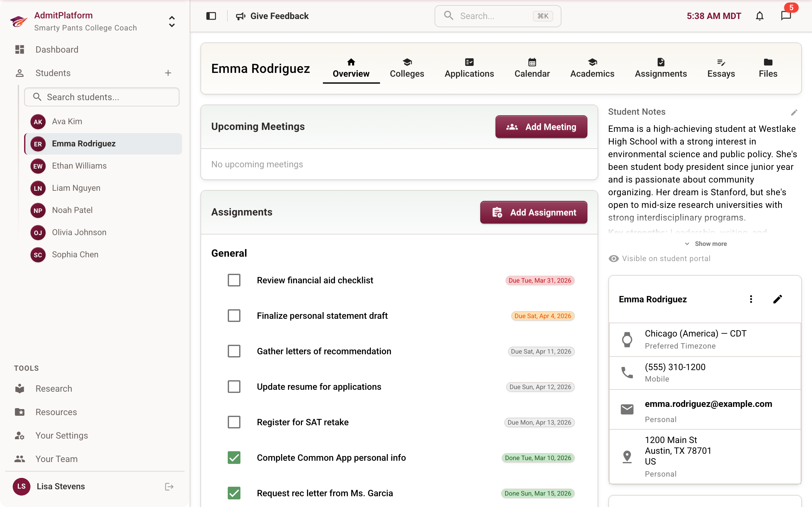Image resolution: width=812 pixels, height=507 pixels.
Task: Check off Review financial aid checklist
Action: coord(234,280)
